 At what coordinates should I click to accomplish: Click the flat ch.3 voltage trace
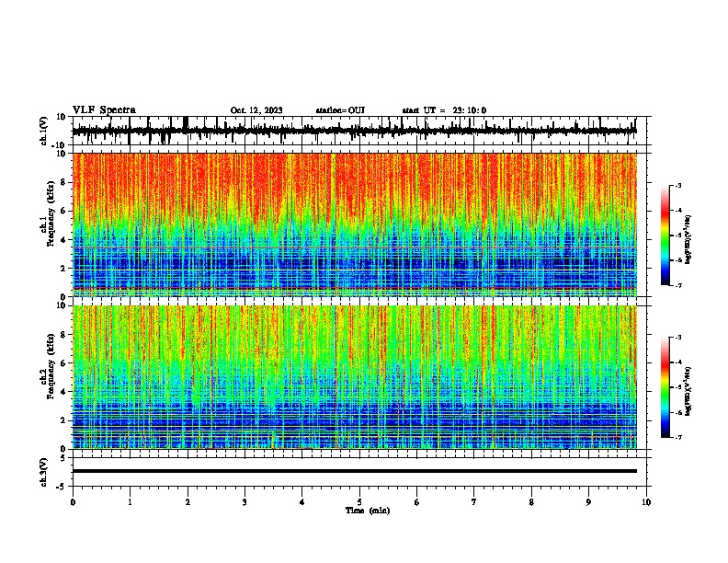point(355,471)
